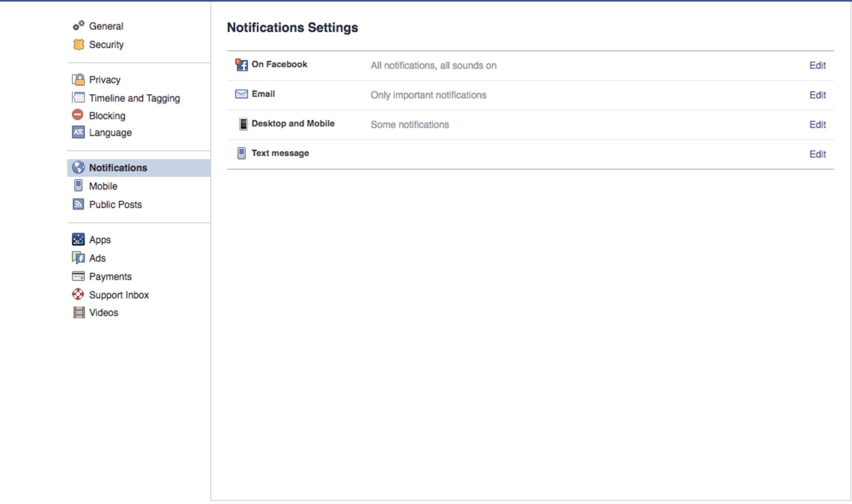Click the Privacy padlock icon

click(79, 79)
